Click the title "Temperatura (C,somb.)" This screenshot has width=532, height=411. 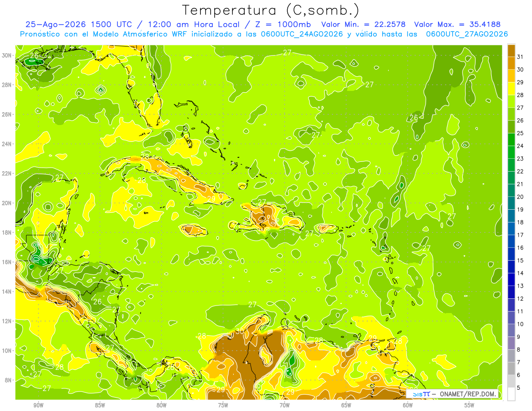(x=271, y=10)
